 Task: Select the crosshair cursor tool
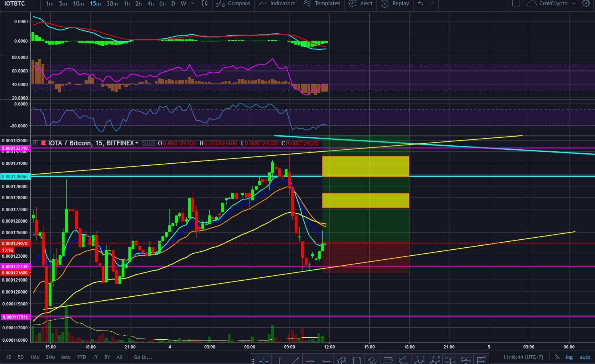pyautogui.click(x=264, y=360)
